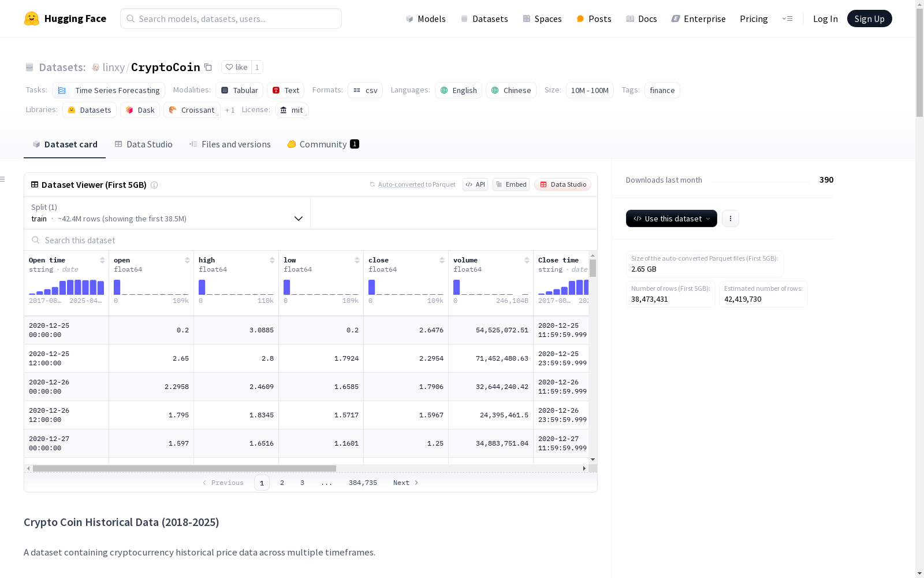Go to Datasets in the top navigation
This screenshot has width=924, height=578.
(484, 18)
